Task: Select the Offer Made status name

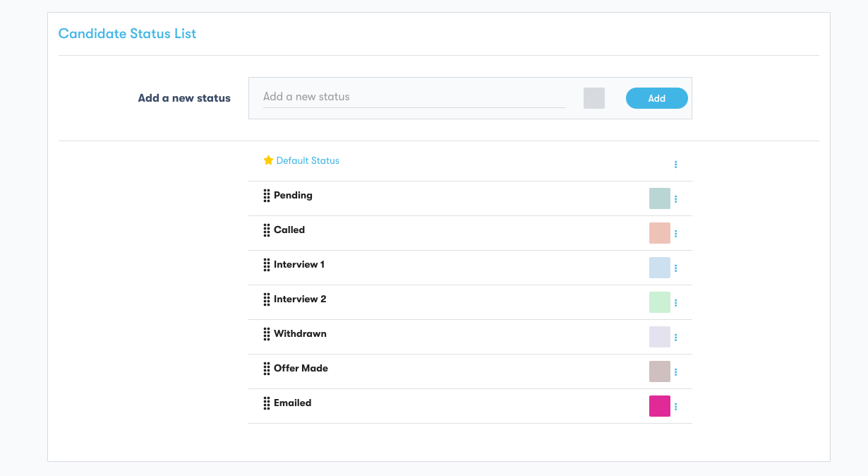Action: pyautogui.click(x=301, y=369)
